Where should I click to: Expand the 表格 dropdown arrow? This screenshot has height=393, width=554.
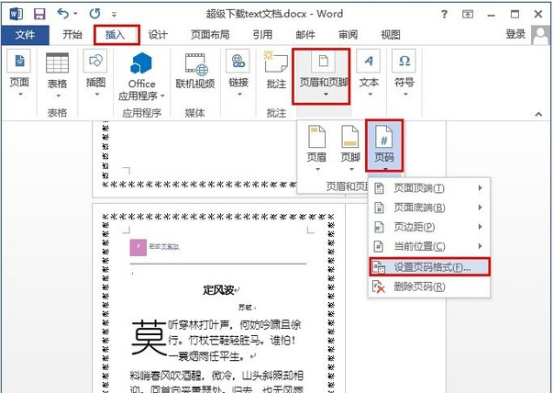(58, 95)
